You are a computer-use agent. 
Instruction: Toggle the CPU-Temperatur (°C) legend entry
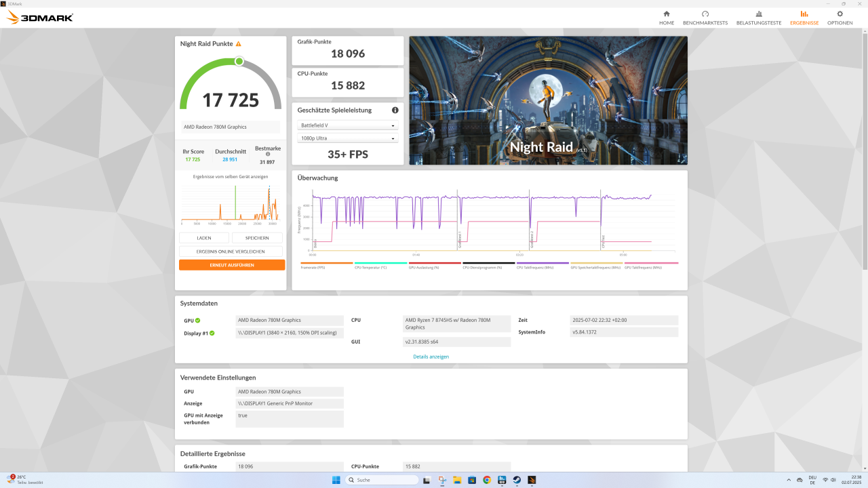(380, 265)
